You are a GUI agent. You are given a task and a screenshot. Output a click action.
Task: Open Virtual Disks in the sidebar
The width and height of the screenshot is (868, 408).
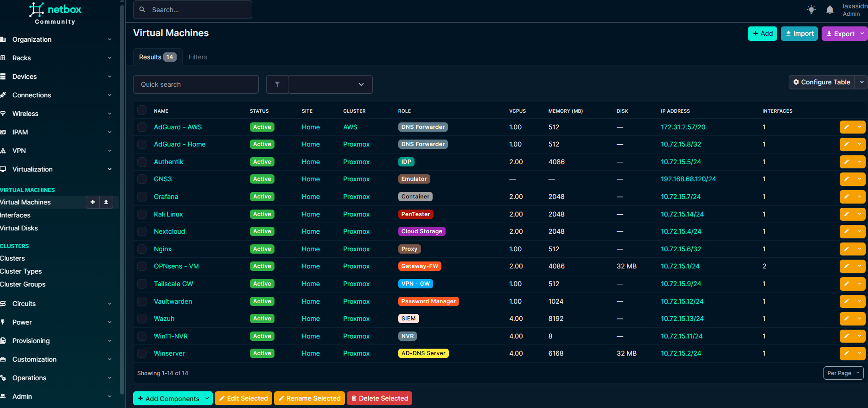pyautogui.click(x=19, y=228)
